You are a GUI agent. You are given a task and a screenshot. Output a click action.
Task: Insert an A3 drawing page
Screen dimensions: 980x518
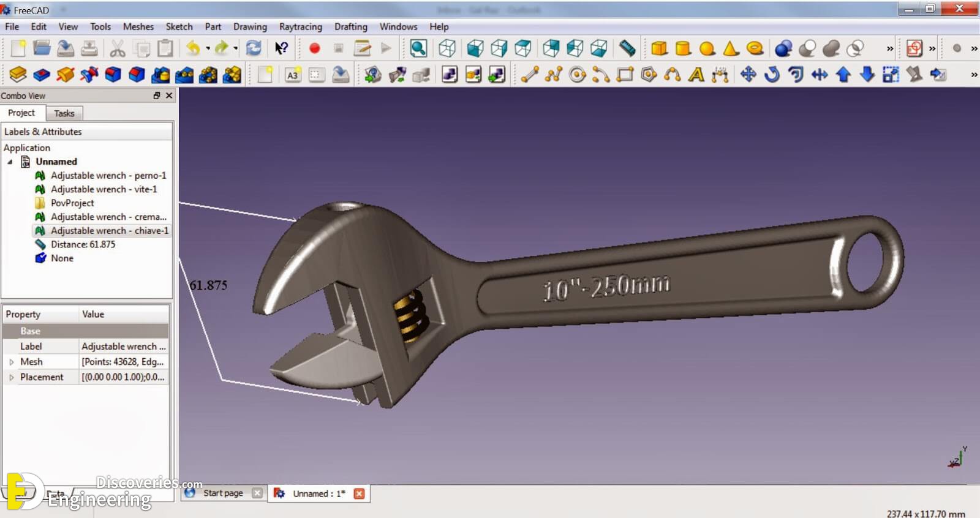pos(293,74)
